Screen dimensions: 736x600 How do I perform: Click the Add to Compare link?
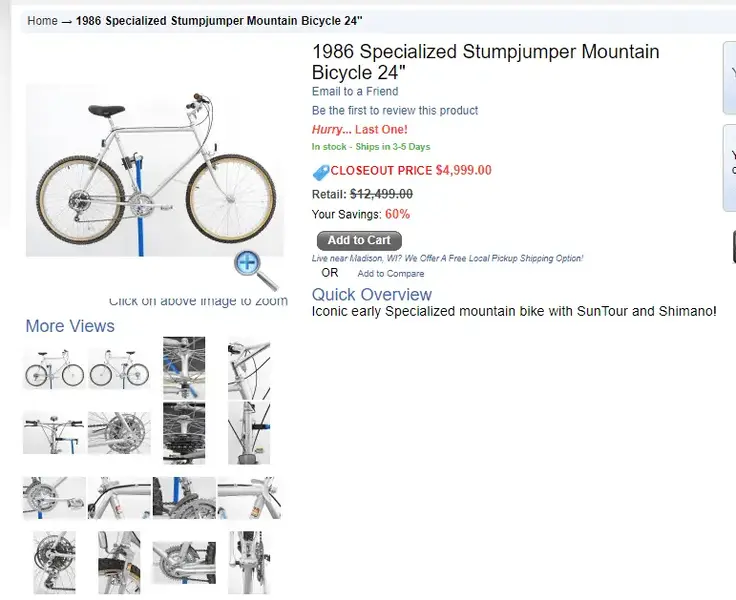(391, 274)
